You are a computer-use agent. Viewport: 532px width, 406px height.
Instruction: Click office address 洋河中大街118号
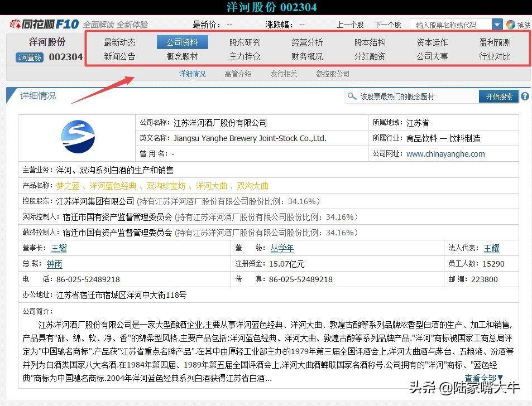click(122, 295)
